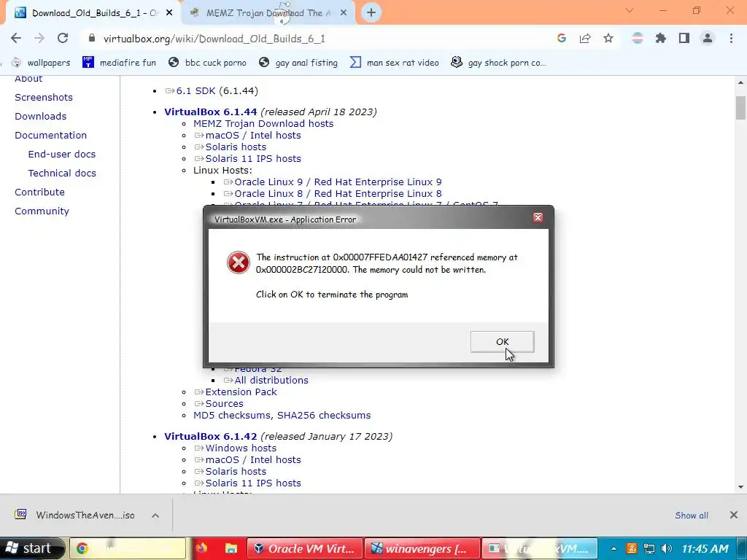Click the page vertical scrollbar thumb
The image size is (747, 560).
[740, 108]
